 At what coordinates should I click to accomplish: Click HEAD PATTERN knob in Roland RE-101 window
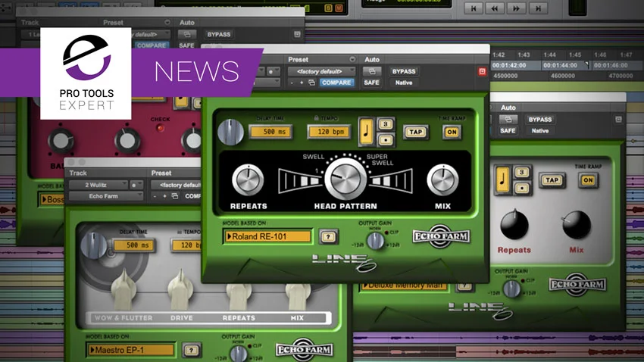(x=345, y=179)
